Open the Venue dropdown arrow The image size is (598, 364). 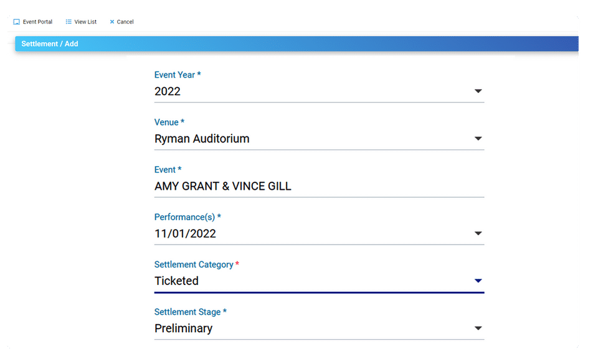point(478,139)
